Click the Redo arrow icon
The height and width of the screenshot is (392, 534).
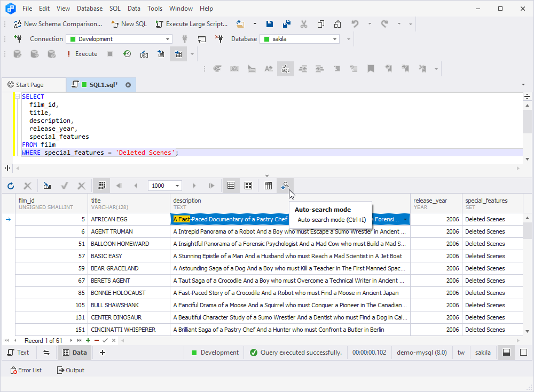pos(385,24)
